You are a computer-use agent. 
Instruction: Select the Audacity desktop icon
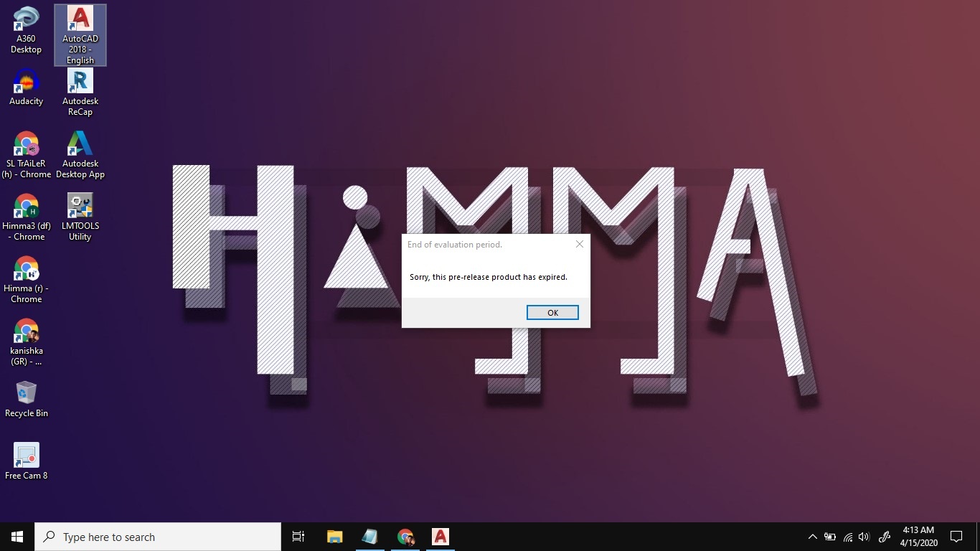[x=26, y=88]
